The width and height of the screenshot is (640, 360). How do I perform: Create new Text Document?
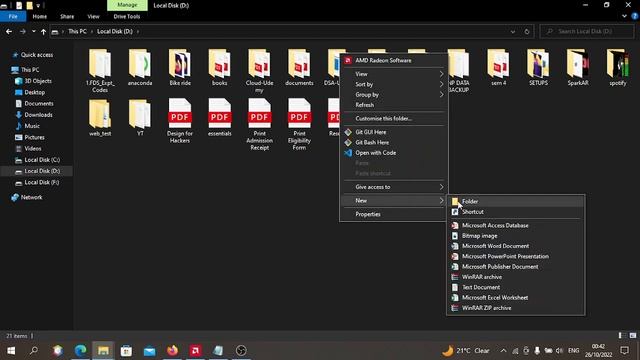point(516,287)
